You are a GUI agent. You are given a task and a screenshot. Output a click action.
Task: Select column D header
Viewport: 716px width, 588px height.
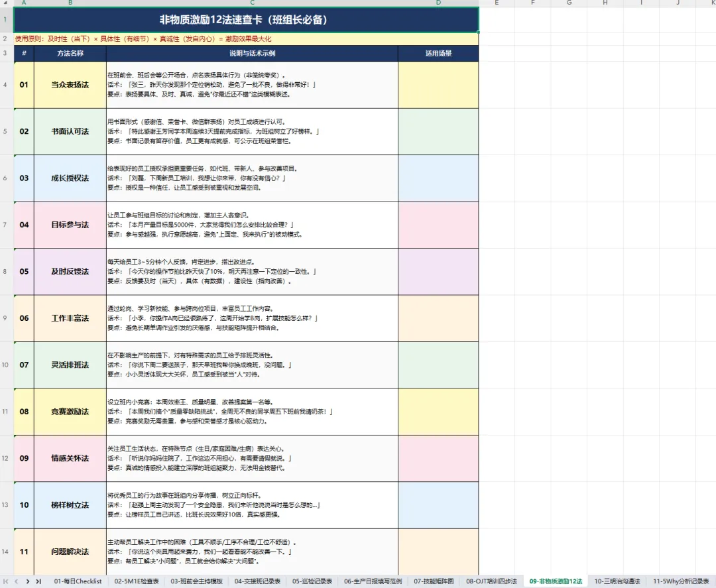[x=438, y=3]
